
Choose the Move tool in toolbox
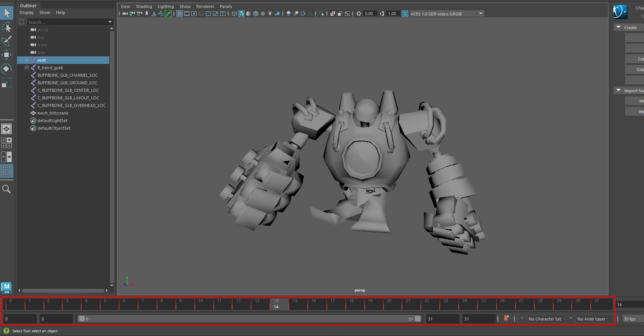[6, 55]
